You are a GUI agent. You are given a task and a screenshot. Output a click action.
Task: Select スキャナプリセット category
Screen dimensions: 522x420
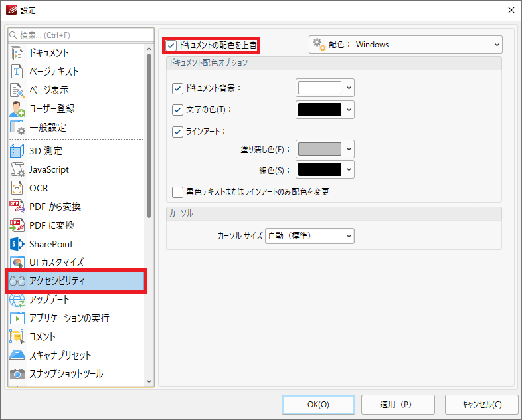(76, 356)
